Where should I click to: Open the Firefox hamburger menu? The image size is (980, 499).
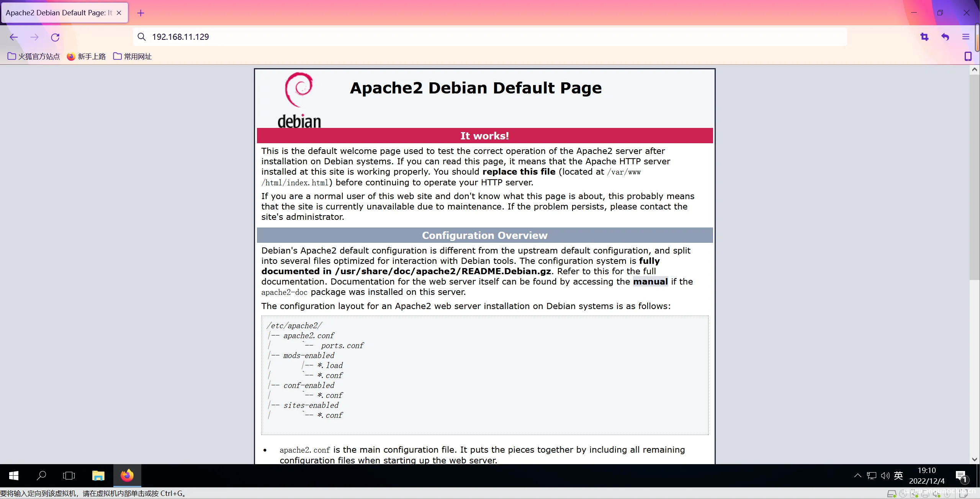(x=966, y=37)
